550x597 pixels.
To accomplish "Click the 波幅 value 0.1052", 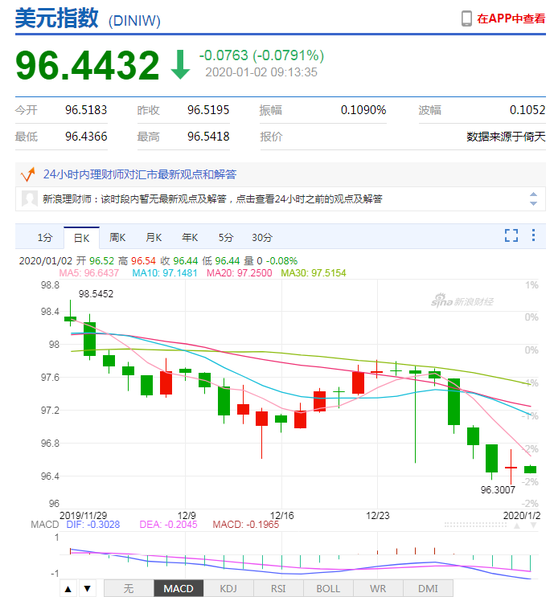I will 528,110.
